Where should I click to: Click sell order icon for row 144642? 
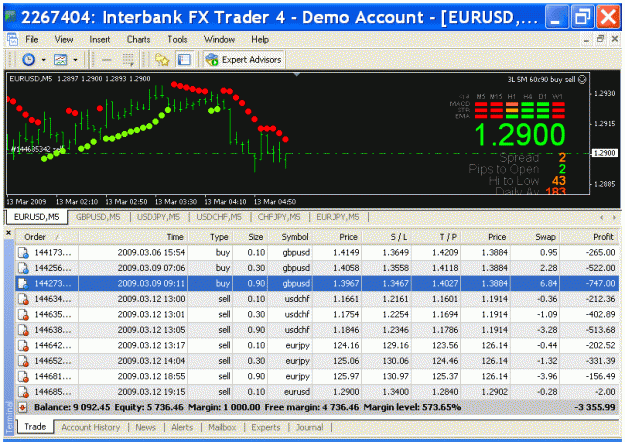(24, 346)
